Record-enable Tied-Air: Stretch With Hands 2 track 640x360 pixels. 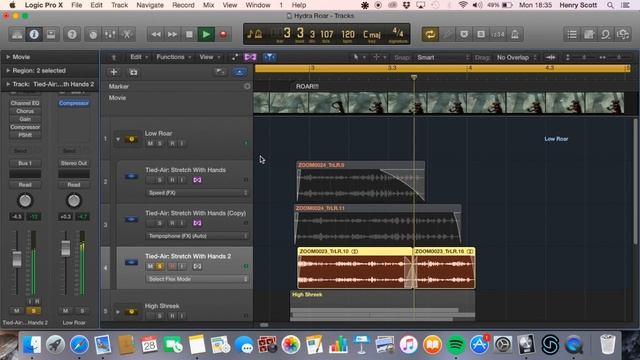click(x=172, y=266)
